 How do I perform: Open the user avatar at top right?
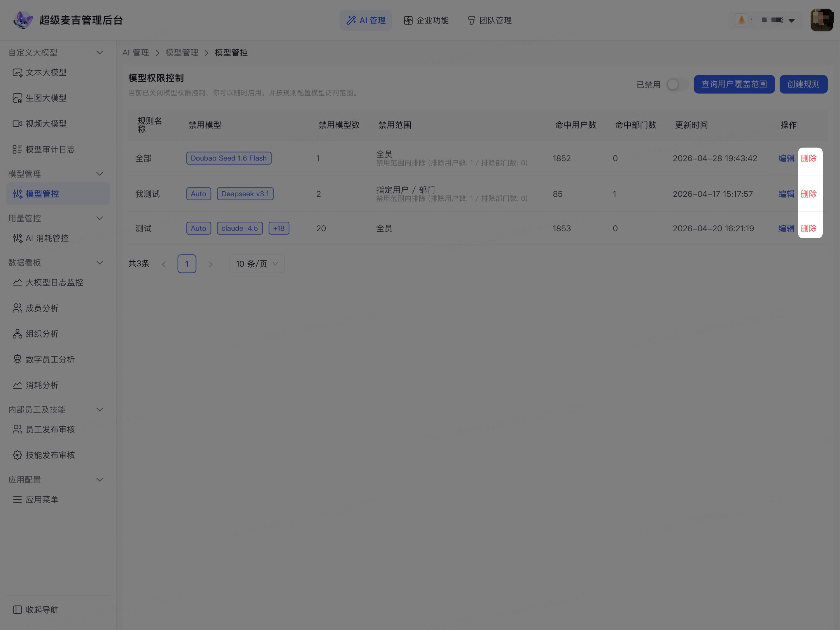(822, 20)
